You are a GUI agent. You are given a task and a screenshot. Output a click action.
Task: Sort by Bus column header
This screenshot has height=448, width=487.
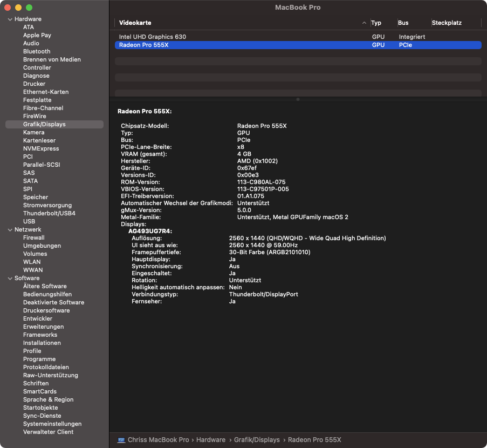pyautogui.click(x=403, y=23)
